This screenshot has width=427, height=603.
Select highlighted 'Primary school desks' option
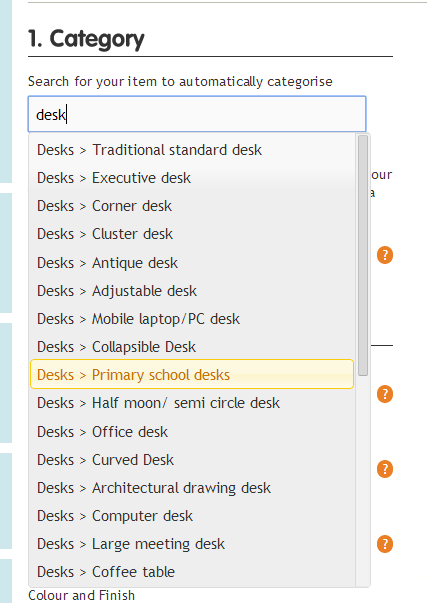(x=192, y=375)
